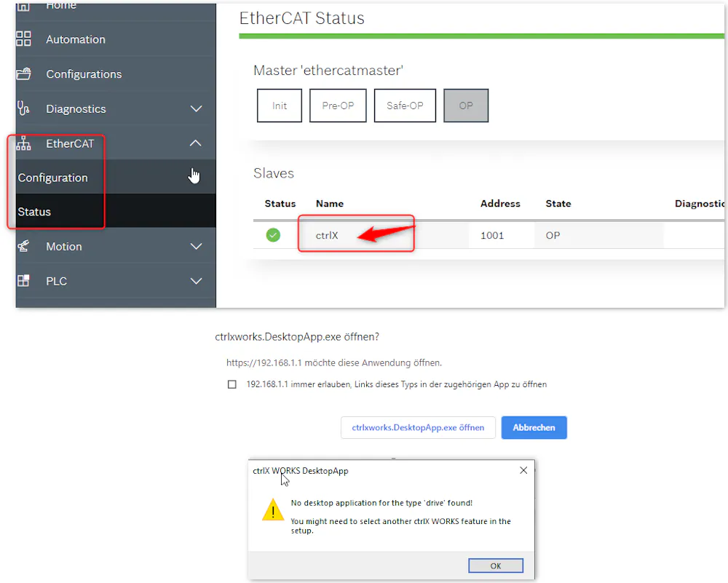The height and width of the screenshot is (583, 728).
Task: Expand the Diagnostics chevron
Action: point(197,108)
